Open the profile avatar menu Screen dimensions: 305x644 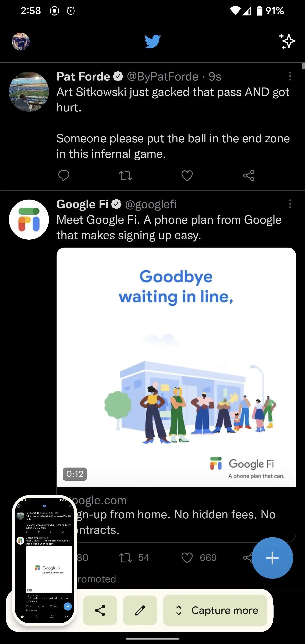click(x=21, y=42)
